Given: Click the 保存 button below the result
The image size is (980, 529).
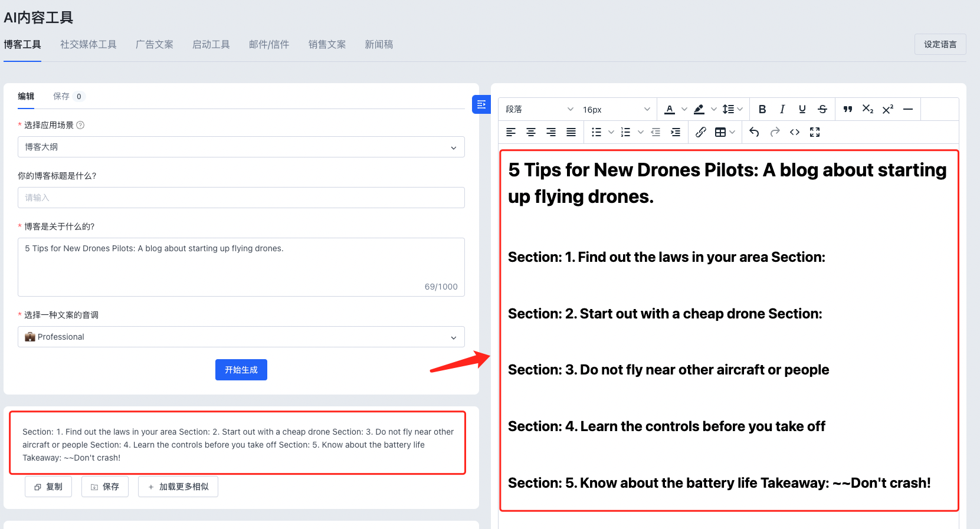Looking at the screenshot, I should pyautogui.click(x=105, y=487).
